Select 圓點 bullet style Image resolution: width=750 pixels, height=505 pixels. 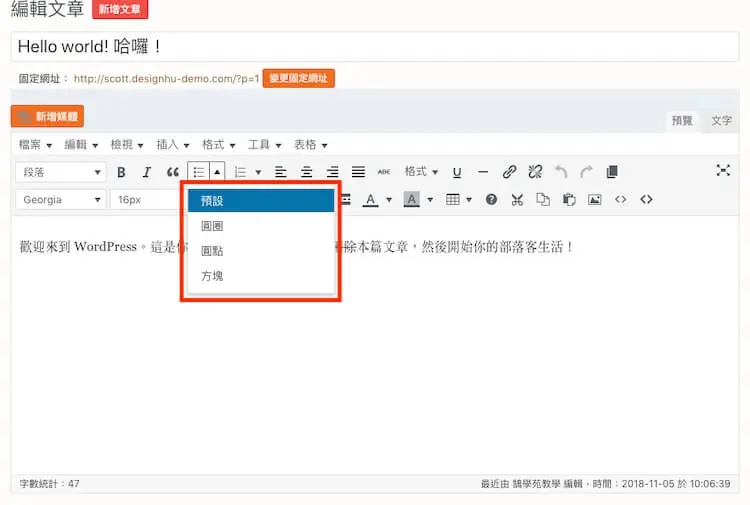click(261, 251)
